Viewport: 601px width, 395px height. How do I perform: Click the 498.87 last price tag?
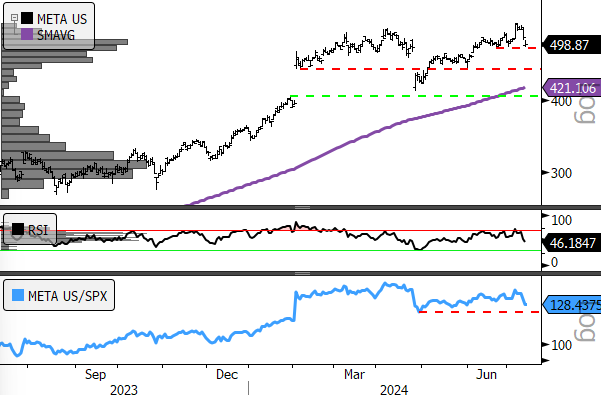coord(573,45)
